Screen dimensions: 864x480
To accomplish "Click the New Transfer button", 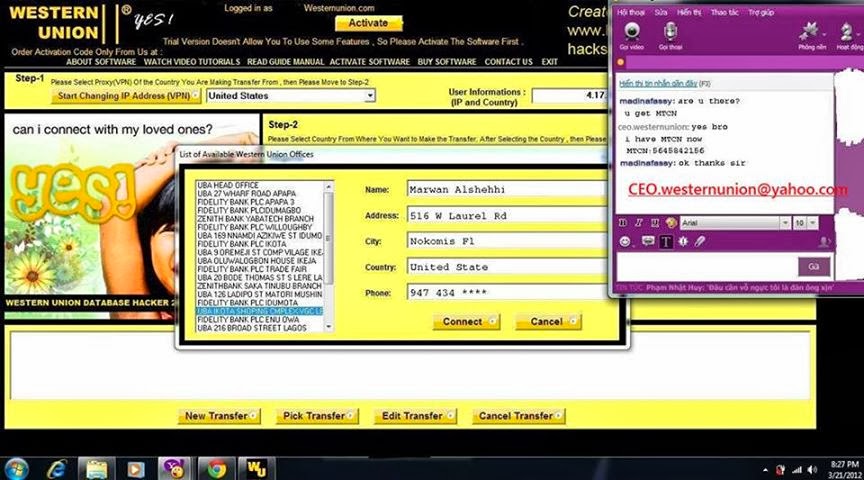I will click(x=219, y=416).
